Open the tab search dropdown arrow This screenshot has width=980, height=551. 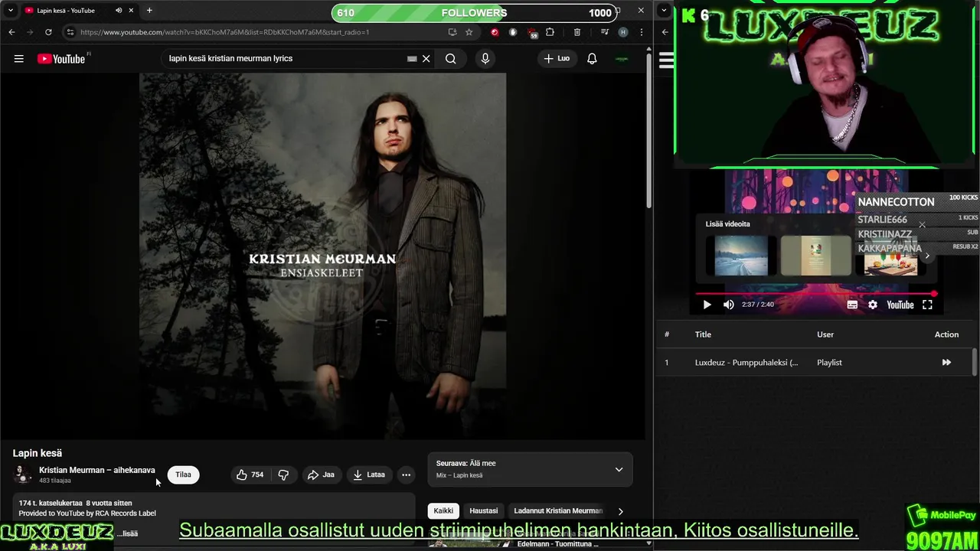(10, 10)
